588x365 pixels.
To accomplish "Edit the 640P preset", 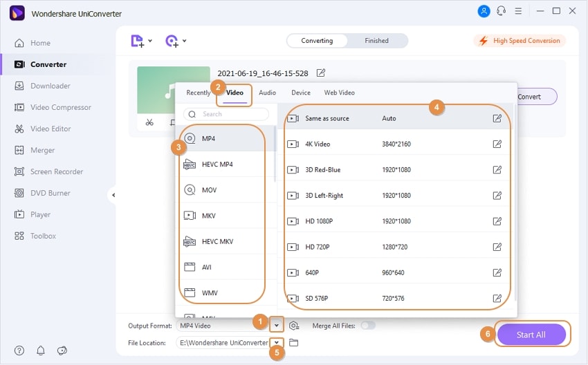I will (497, 272).
